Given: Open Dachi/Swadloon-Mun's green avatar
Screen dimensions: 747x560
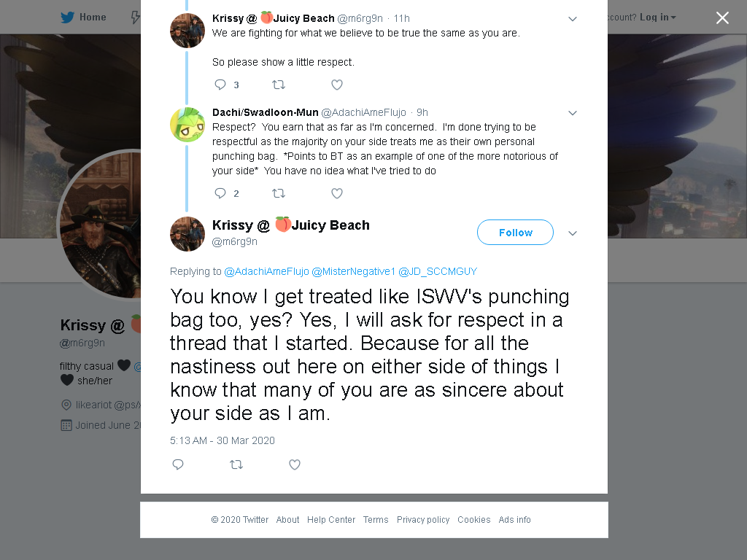Looking at the screenshot, I should pyautogui.click(x=187, y=125).
